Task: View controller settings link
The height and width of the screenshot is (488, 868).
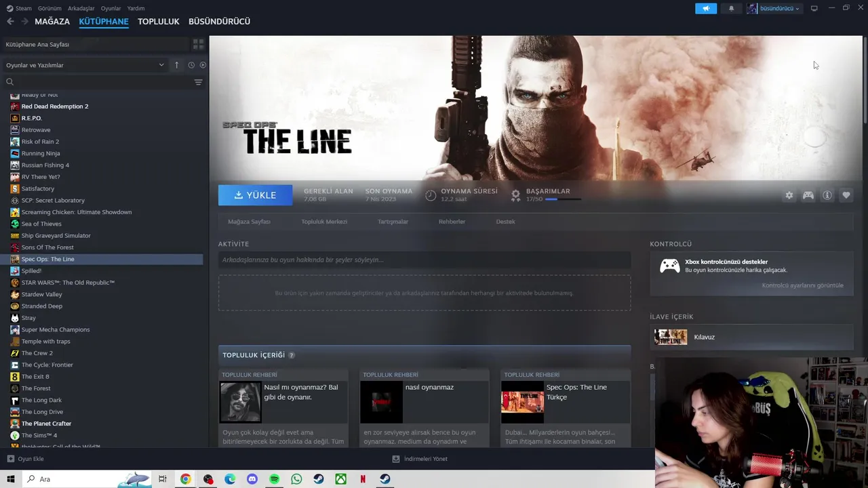Action: pos(802,285)
